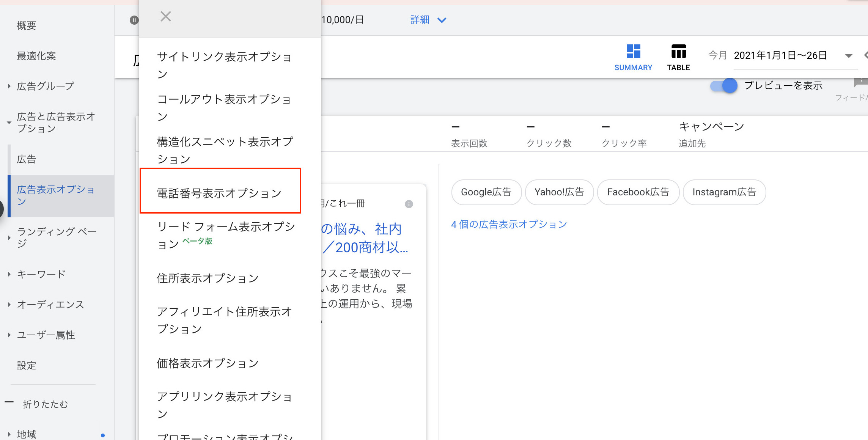Click the Google広告 callout chip
Image resolution: width=868 pixels, height=440 pixels.
[486, 192]
